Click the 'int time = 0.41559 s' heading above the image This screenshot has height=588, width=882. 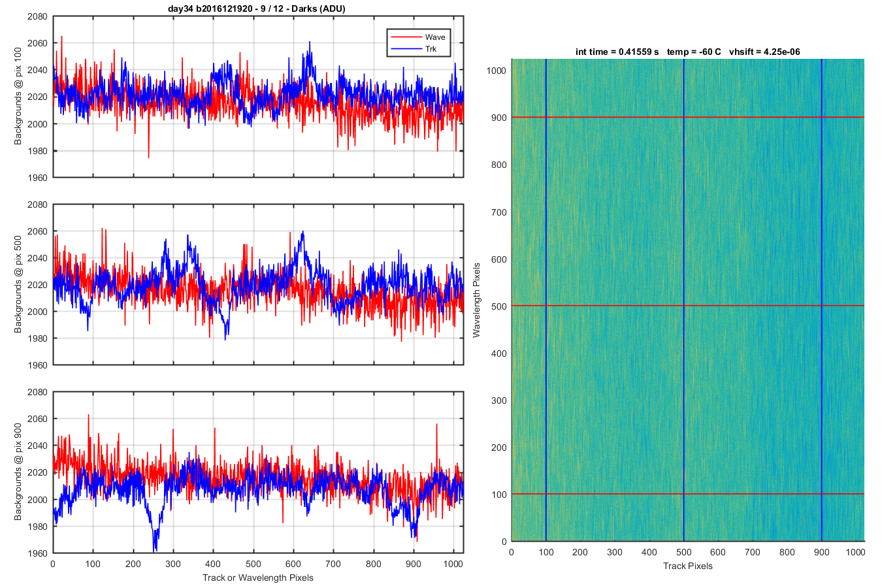[617, 52]
